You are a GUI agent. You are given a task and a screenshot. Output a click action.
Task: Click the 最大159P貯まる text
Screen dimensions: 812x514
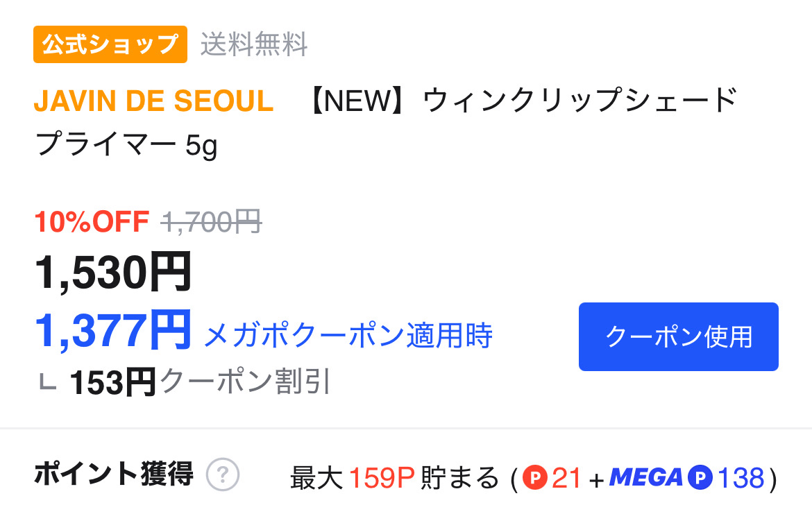tap(394, 478)
